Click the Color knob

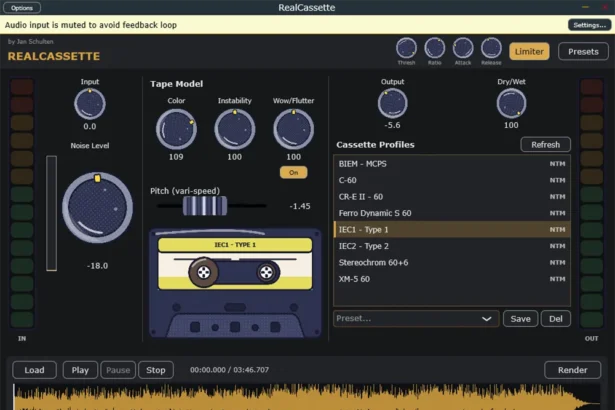(x=176, y=129)
